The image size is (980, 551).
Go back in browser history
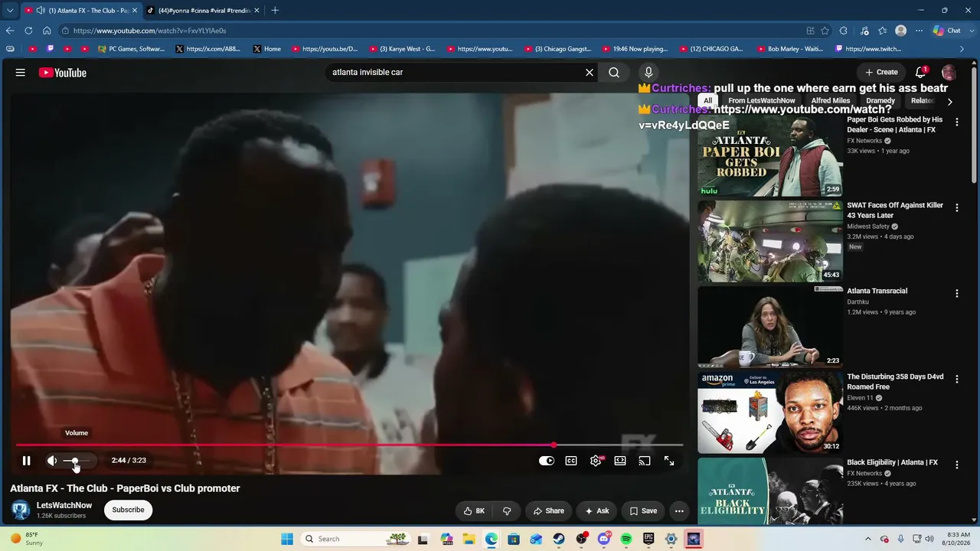[10, 31]
